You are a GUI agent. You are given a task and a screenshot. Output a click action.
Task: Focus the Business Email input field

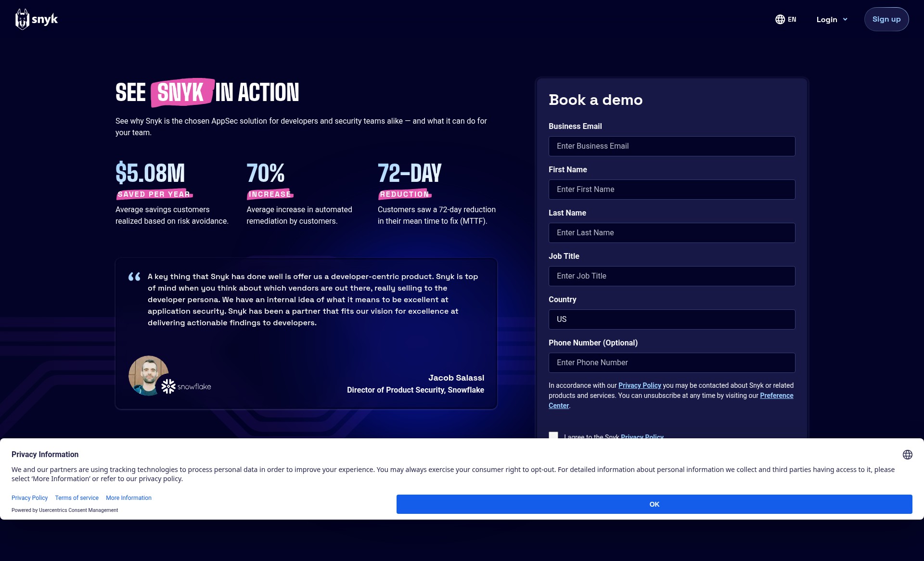pos(672,146)
